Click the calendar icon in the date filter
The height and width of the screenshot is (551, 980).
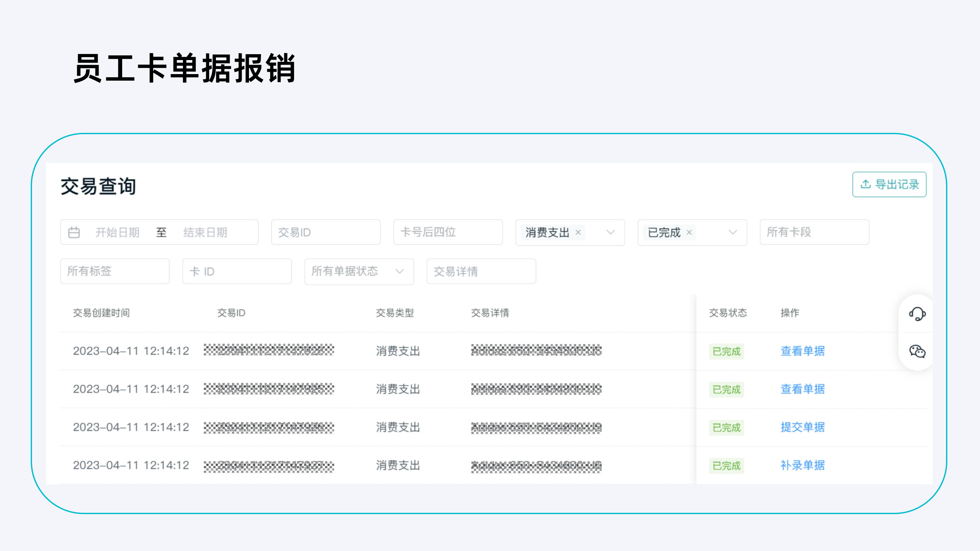tap(74, 232)
